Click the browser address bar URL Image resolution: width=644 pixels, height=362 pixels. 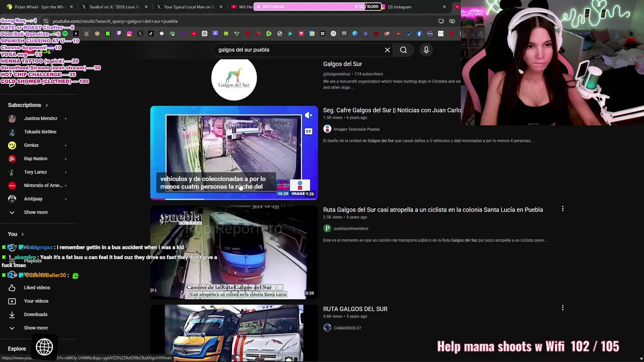coord(115,21)
